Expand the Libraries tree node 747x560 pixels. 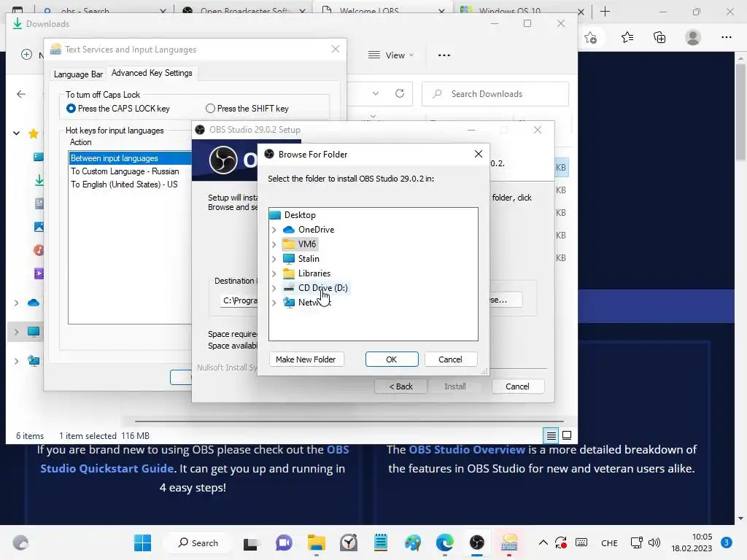tap(274, 273)
